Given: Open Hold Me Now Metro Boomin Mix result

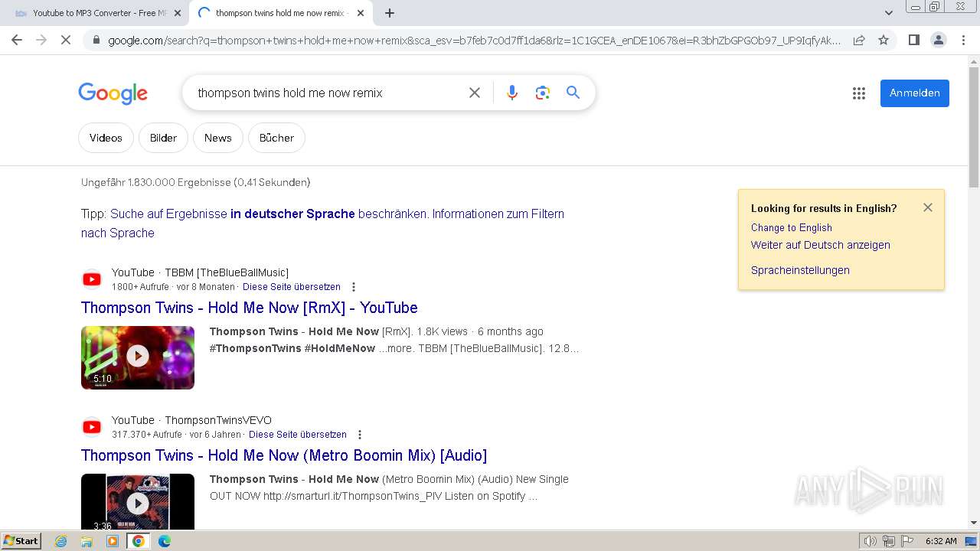Looking at the screenshot, I should 284,455.
